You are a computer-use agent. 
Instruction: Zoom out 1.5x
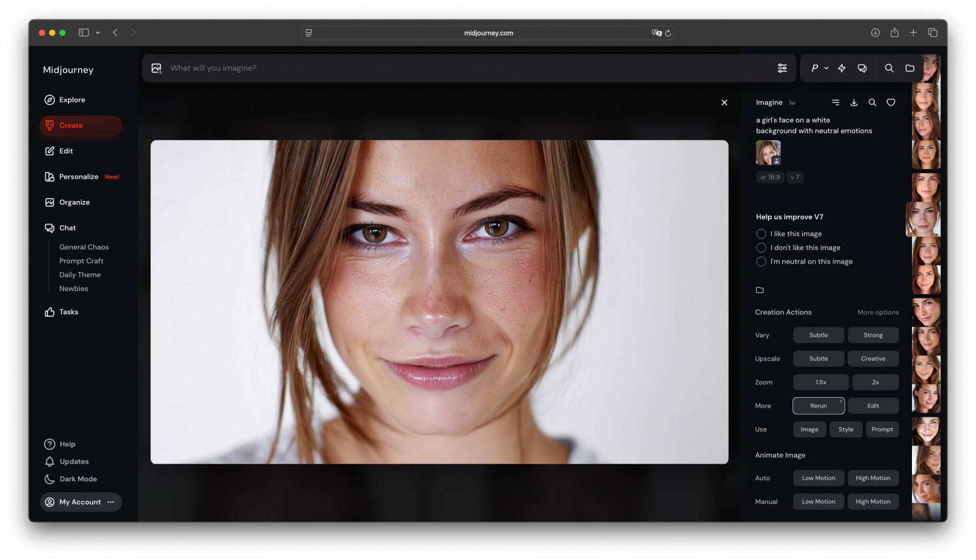821,382
